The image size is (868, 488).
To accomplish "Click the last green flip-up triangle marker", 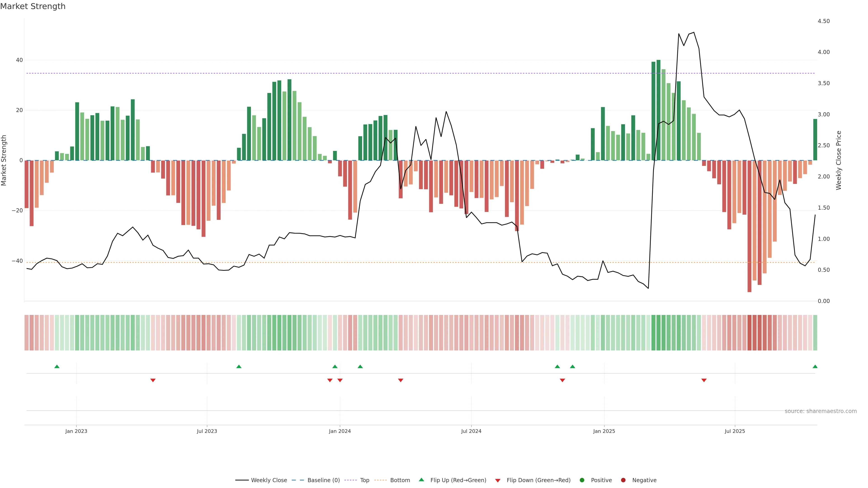I will 815,366.
